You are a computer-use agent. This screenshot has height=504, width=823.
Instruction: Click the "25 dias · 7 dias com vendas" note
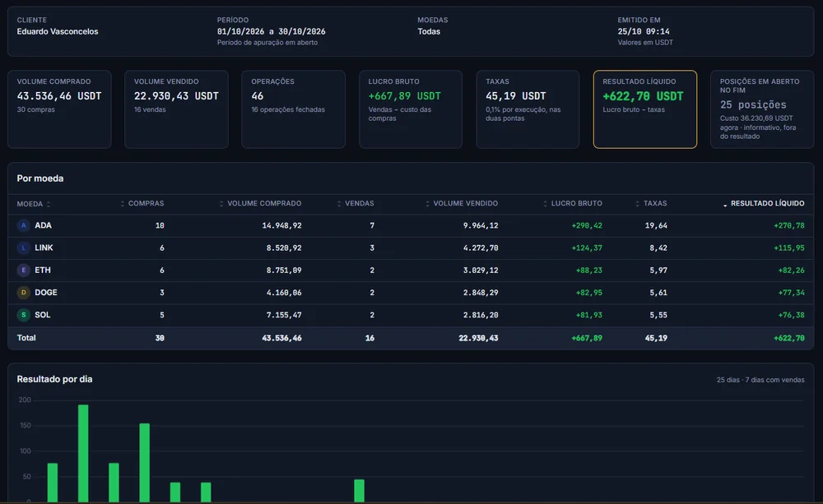[x=760, y=380]
